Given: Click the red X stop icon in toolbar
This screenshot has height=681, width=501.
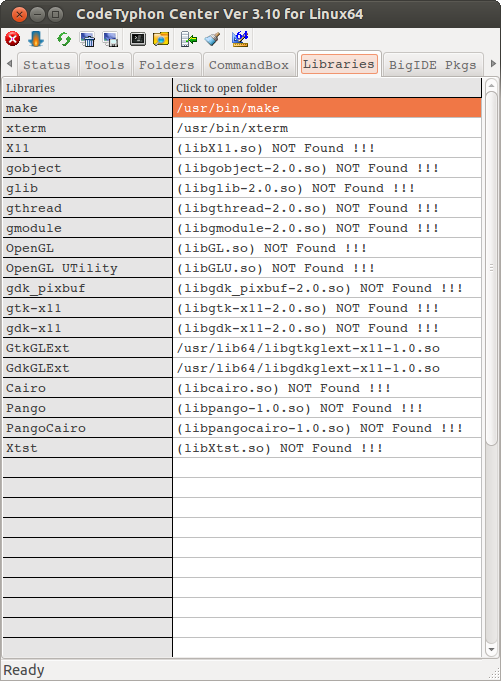Looking at the screenshot, I should pos(13,39).
